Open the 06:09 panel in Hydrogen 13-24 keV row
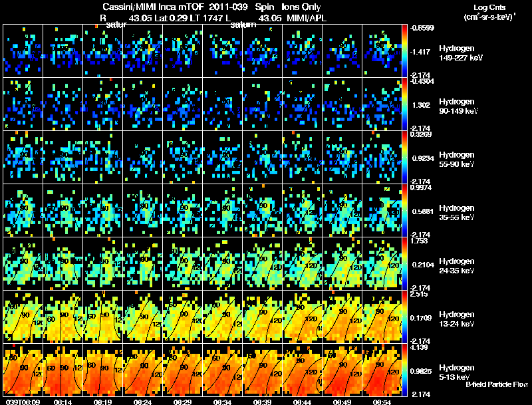This screenshot has height=405, width=532. (23, 317)
